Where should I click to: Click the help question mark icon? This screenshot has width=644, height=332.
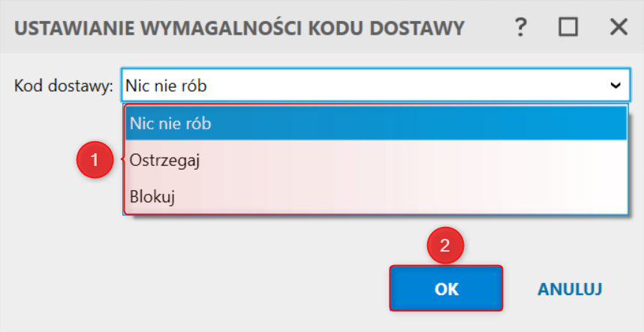click(x=519, y=28)
